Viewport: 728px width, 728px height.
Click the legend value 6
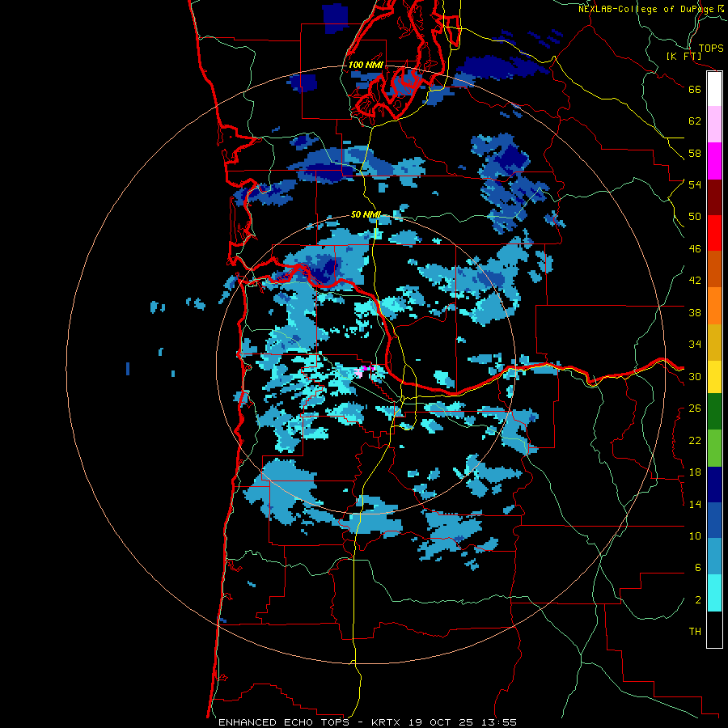pyautogui.click(x=697, y=568)
